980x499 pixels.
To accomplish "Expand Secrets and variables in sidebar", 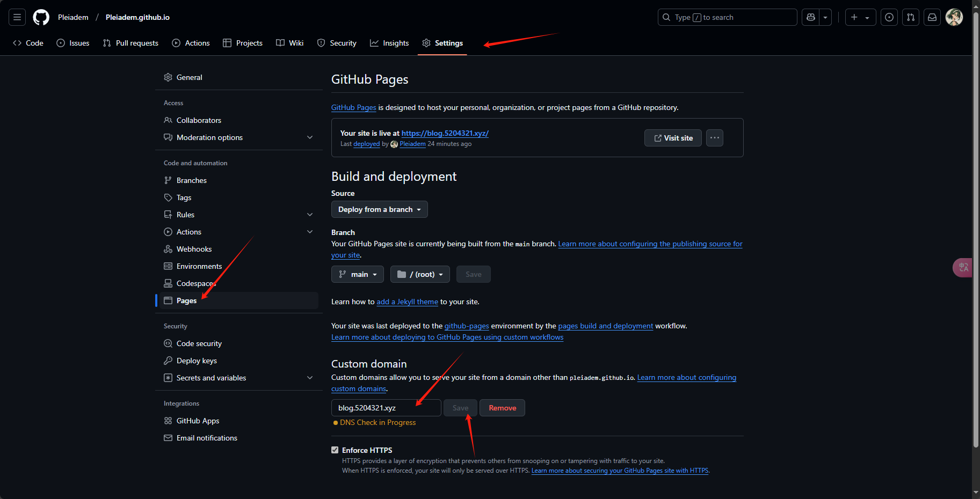I will pyautogui.click(x=310, y=378).
